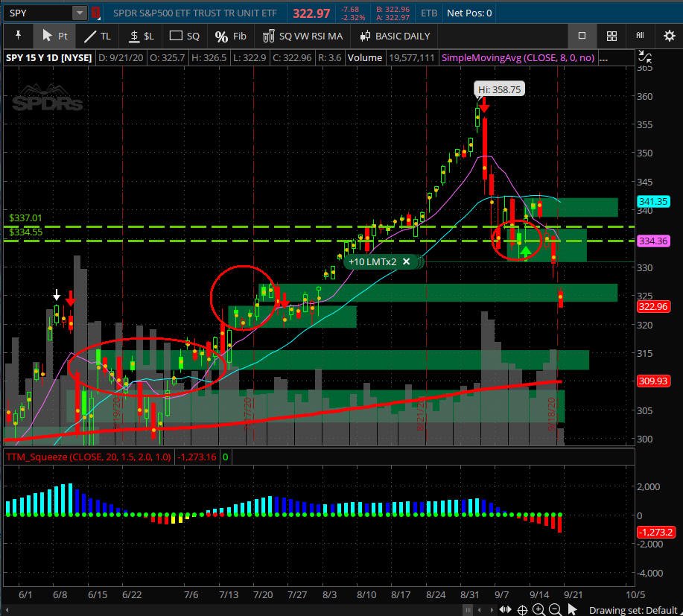
Task: Click the zoom out magnifier
Action: 555,610
